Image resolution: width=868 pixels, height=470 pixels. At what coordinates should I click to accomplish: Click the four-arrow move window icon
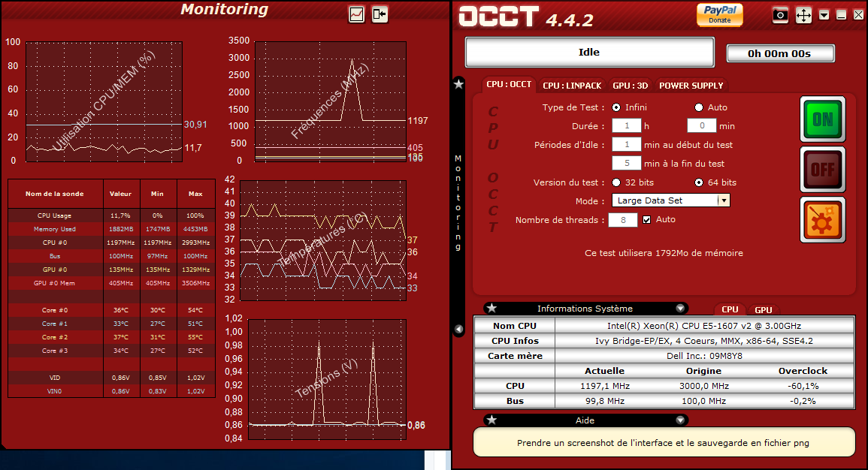click(803, 15)
